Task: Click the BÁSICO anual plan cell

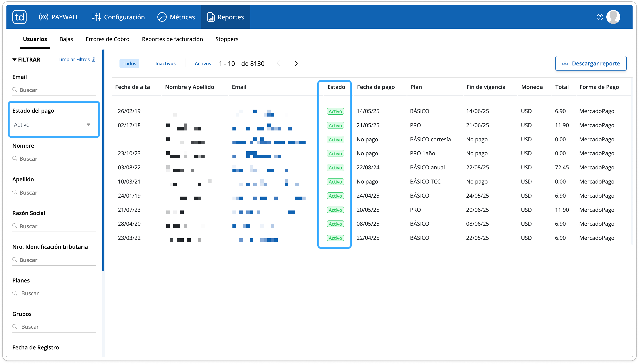Action: 427,167
